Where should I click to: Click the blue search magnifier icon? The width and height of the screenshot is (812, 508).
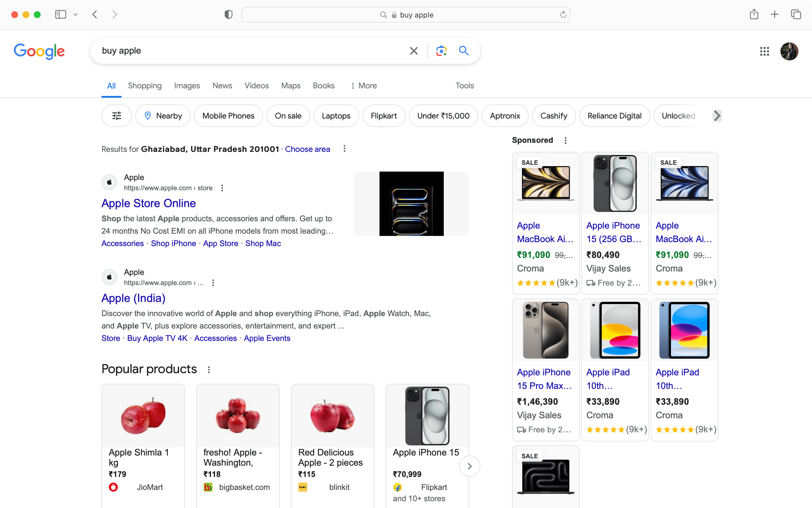pyautogui.click(x=464, y=51)
